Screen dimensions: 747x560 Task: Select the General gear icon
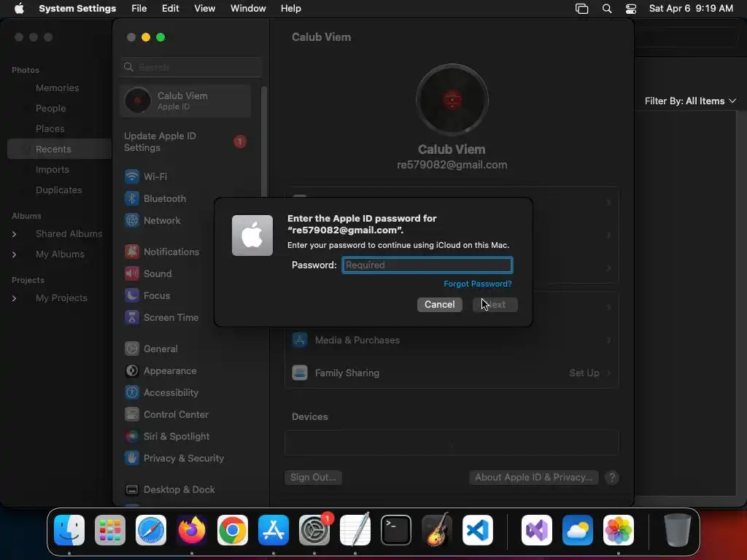(x=132, y=349)
